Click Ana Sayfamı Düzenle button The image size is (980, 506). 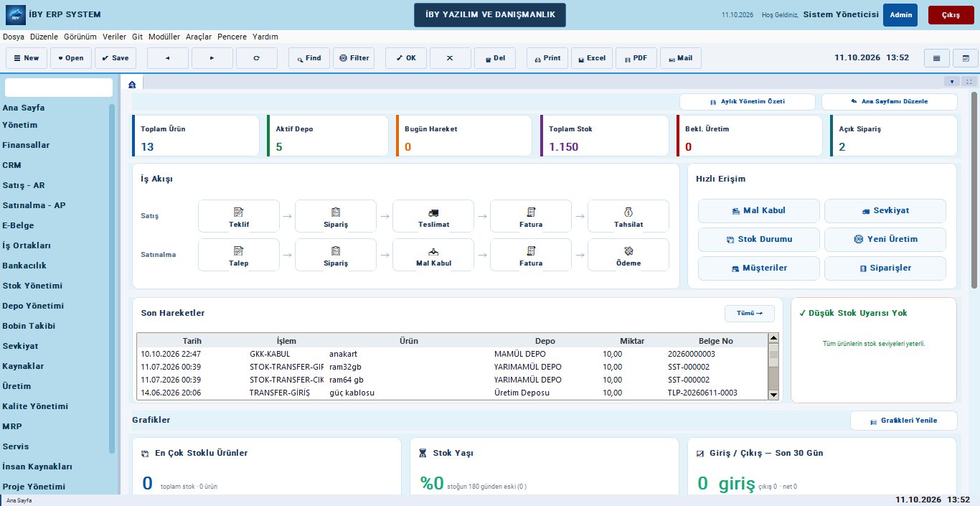pos(890,102)
